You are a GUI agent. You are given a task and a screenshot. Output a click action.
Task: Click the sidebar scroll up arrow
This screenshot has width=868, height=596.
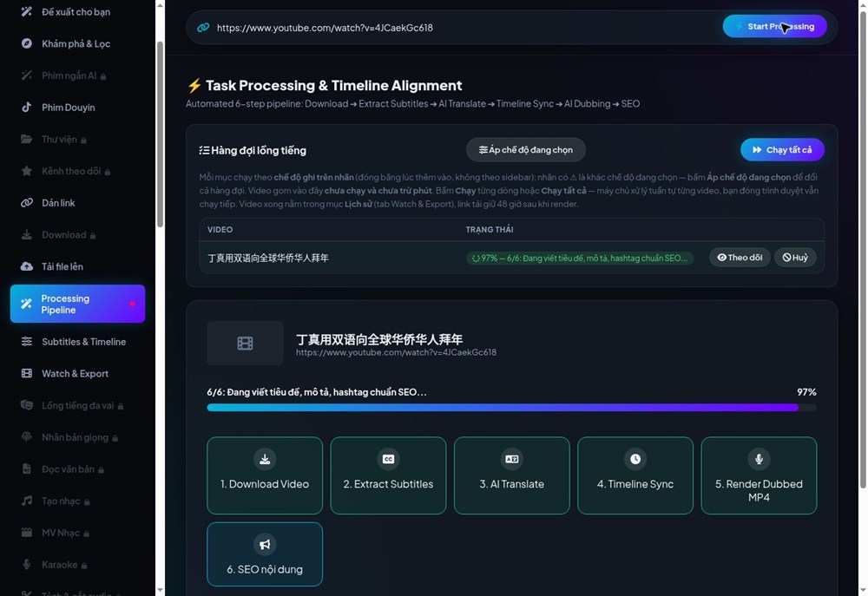click(x=160, y=5)
